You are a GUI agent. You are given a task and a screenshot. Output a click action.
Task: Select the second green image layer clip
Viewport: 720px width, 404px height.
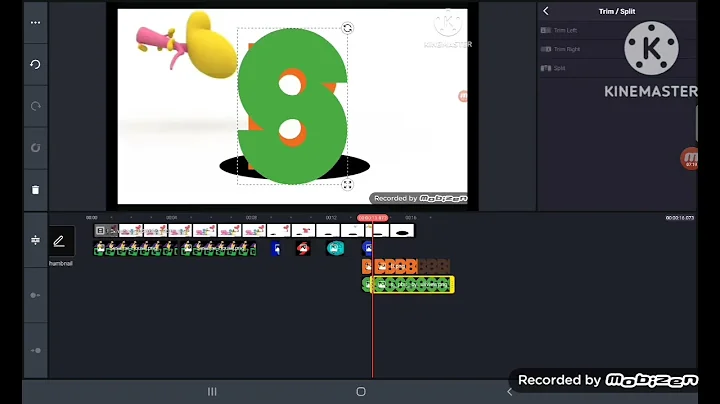(218, 248)
